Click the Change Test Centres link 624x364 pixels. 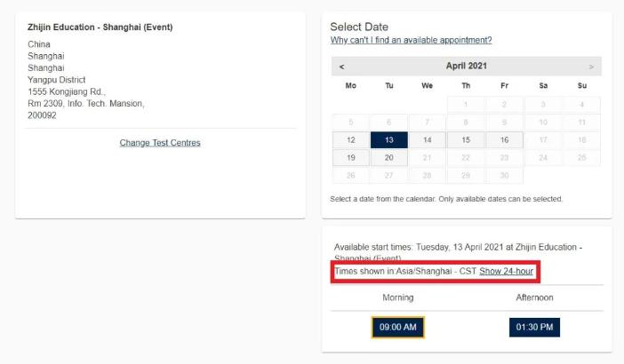(x=160, y=143)
